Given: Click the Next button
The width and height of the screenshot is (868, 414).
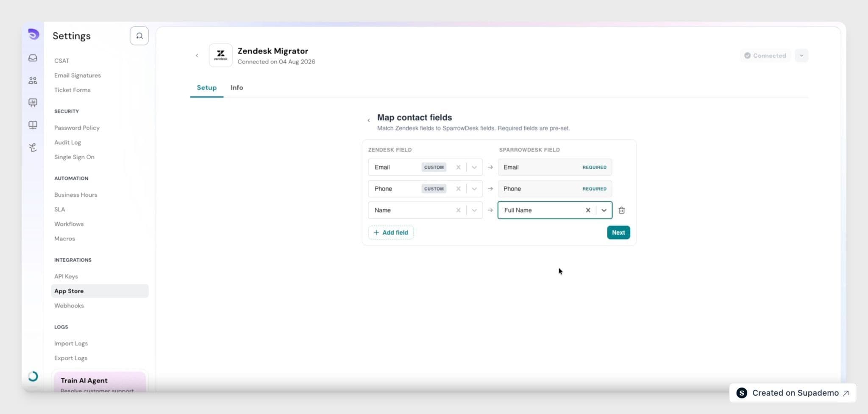Looking at the screenshot, I should [x=618, y=232].
